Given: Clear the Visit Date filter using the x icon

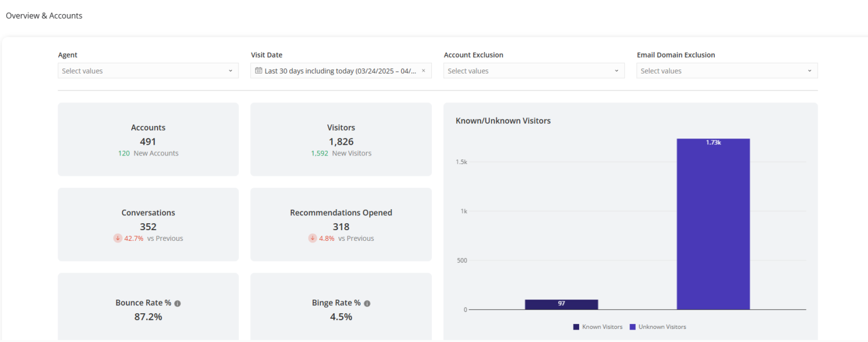Looking at the screenshot, I should pos(423,70).
